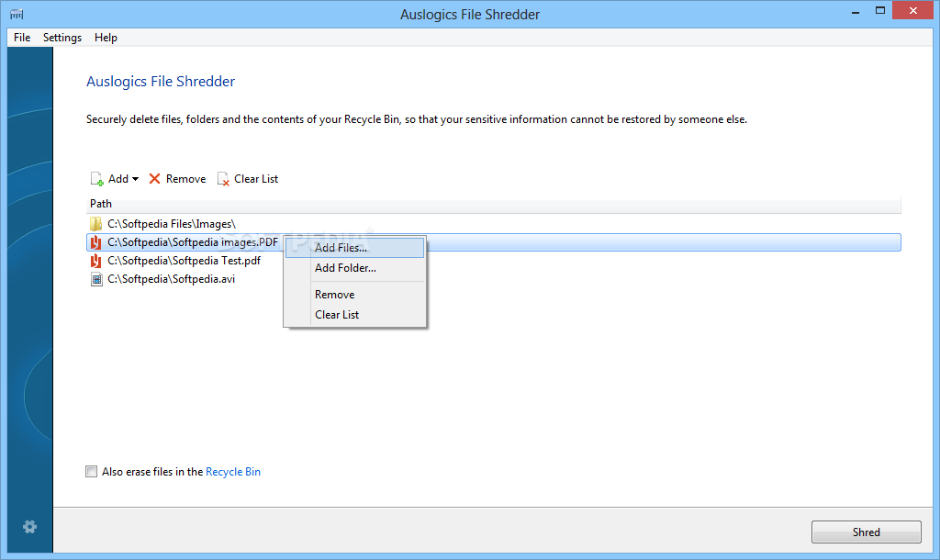Click the Clear List label in the toolbar

pos(256,179)
